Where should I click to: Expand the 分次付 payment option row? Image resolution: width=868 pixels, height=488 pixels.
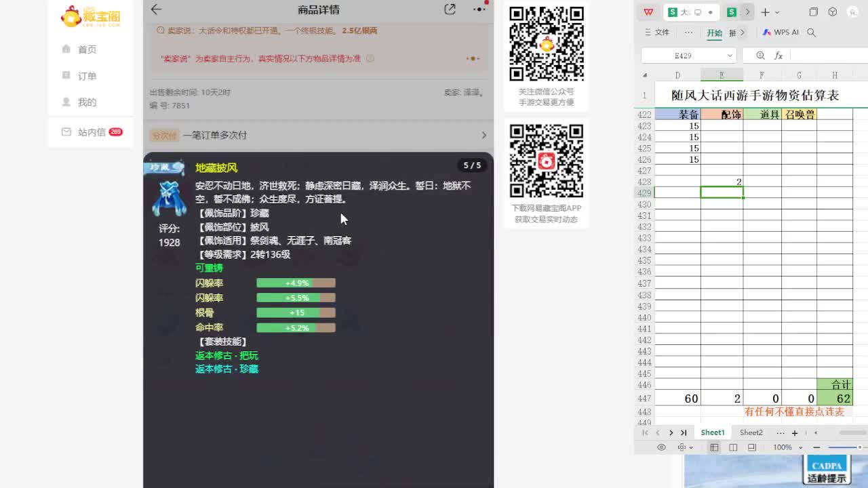(319, 135)
